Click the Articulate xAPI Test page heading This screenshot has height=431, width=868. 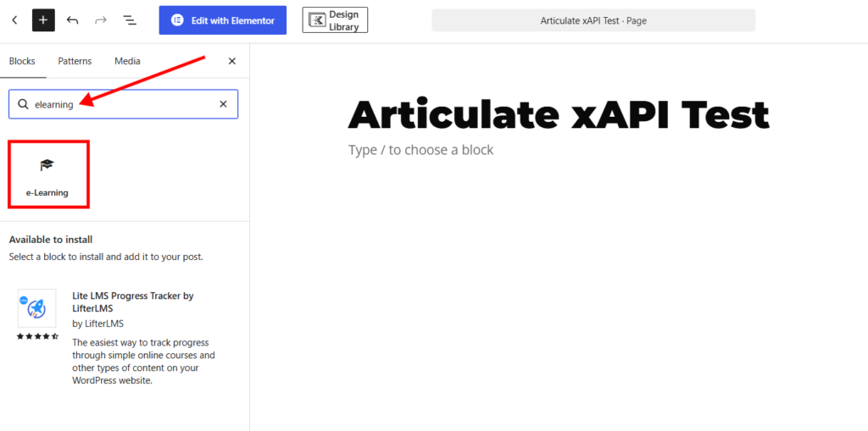point(559,115)
